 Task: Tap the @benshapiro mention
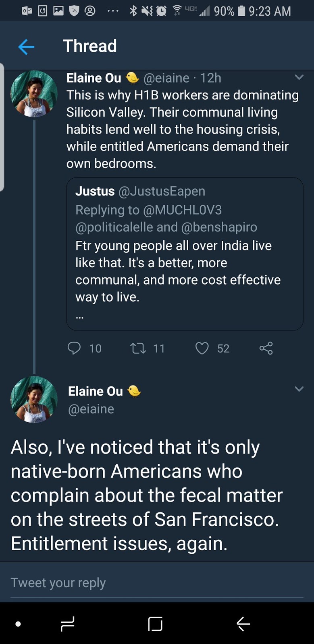[x=219, y=227]
